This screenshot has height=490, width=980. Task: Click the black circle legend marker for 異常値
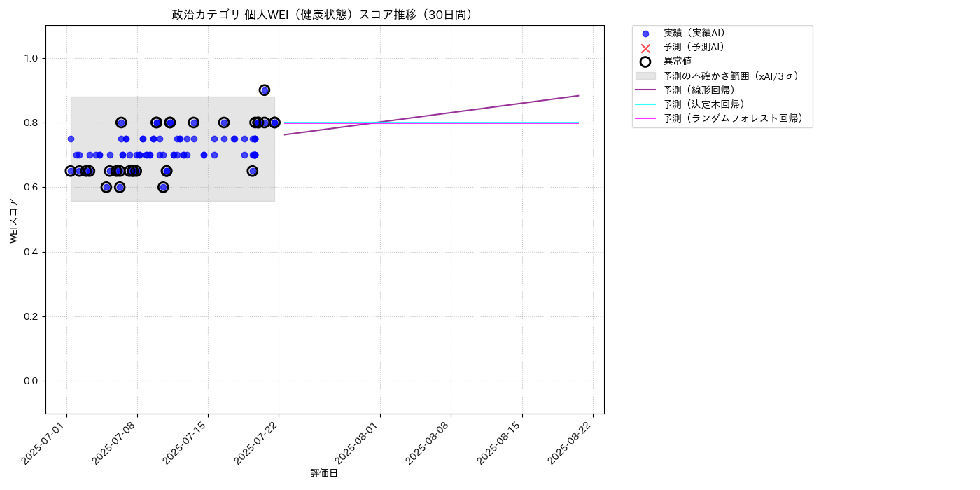click(x=645, y=62)
